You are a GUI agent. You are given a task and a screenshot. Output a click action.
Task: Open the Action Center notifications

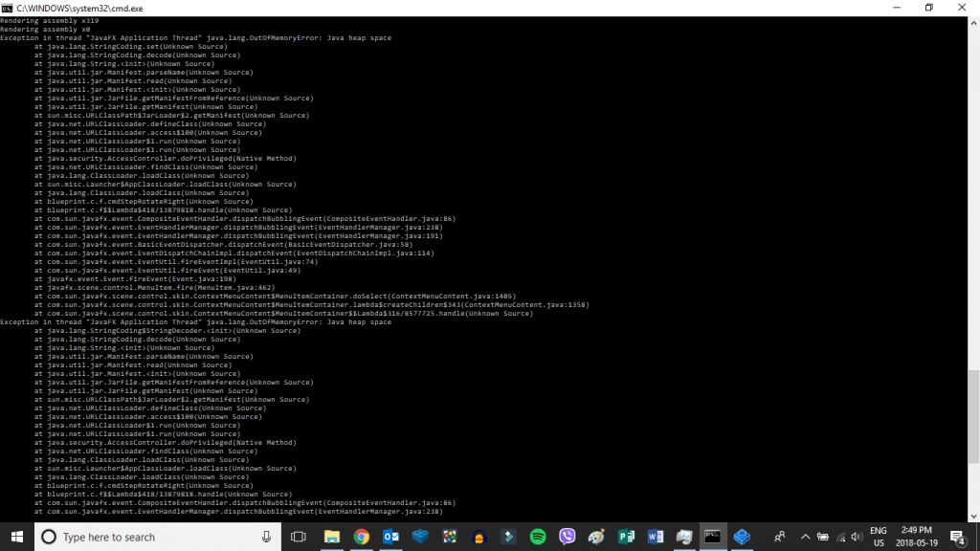957,537
